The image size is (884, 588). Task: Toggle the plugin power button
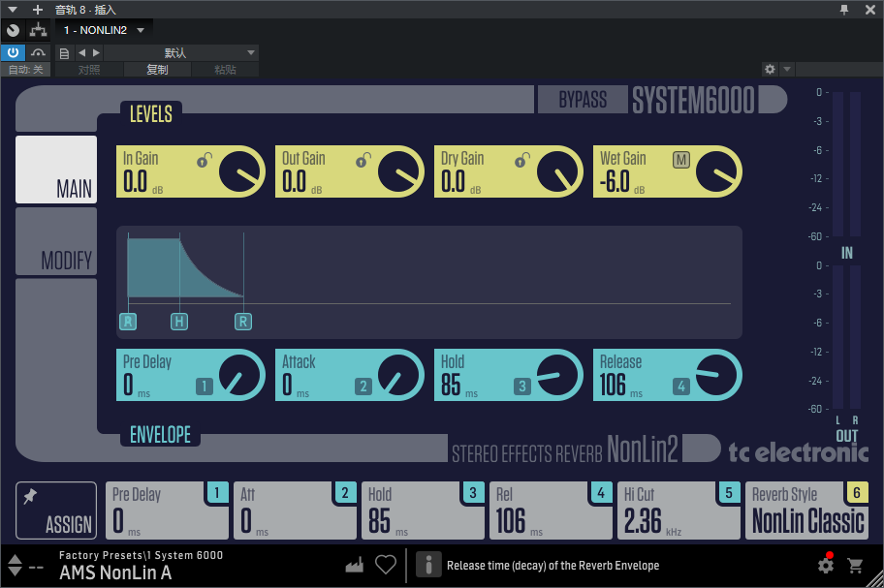[x=13, y=53]
